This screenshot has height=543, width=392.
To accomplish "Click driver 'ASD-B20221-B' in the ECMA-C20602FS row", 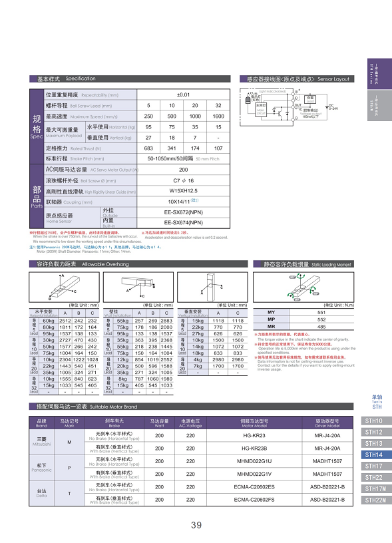I will click(x=327, y=500).
